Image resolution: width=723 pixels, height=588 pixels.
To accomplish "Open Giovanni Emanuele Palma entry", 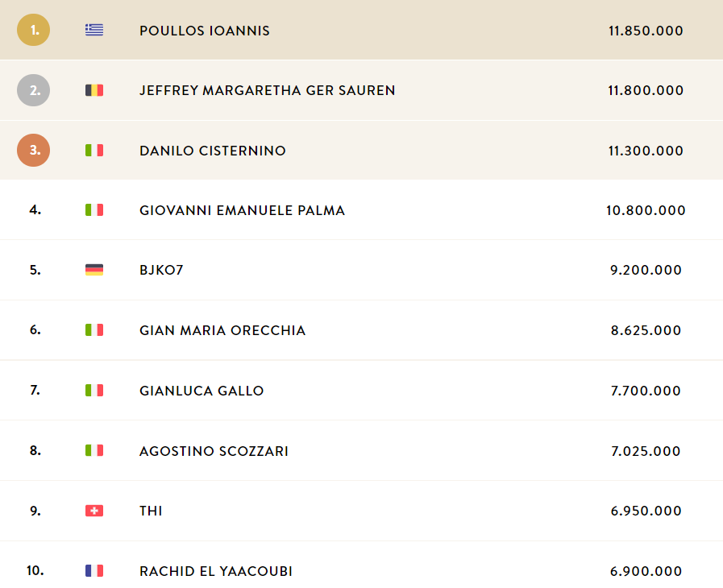I will click(x=242, y=210).
